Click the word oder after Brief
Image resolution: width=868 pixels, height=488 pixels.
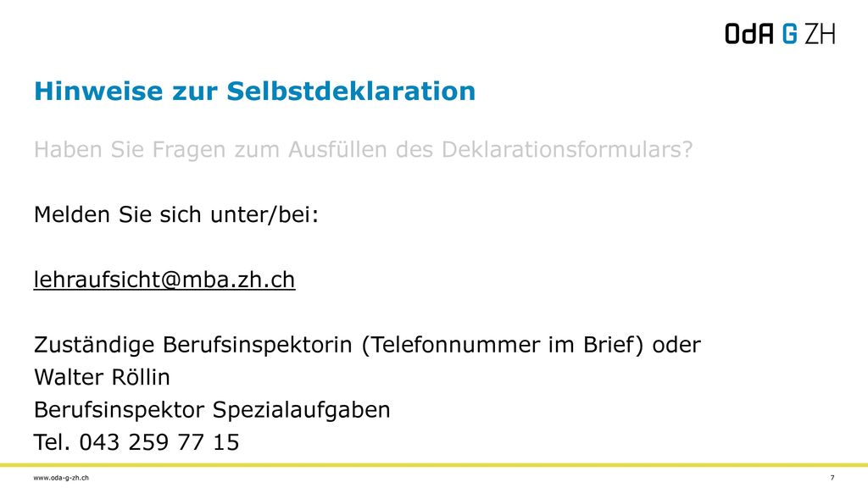tap(676, 345)
